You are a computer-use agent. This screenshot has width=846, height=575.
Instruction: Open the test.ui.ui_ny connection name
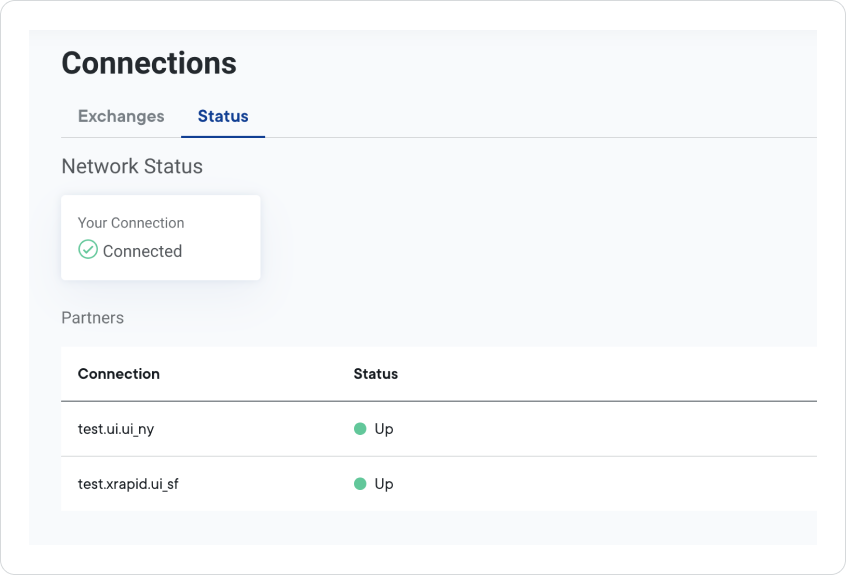[x=116, y=429]
